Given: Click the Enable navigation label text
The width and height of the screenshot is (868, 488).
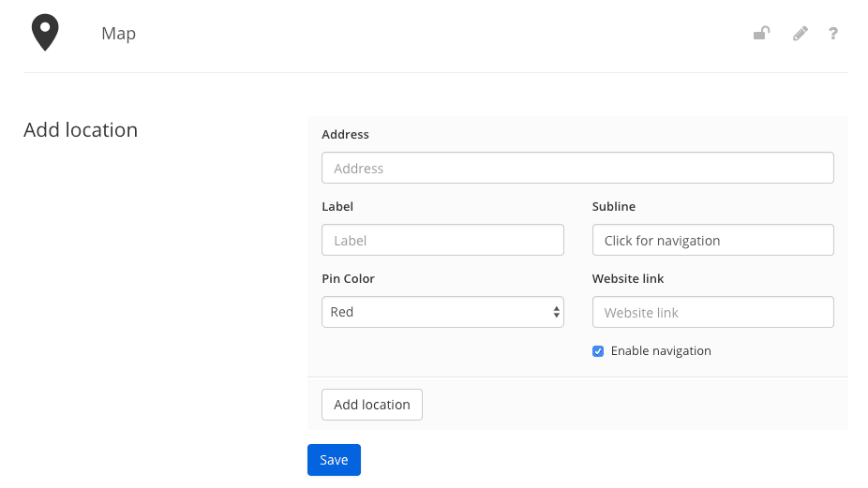Looking at the screenshot, I should click(661, 351).
